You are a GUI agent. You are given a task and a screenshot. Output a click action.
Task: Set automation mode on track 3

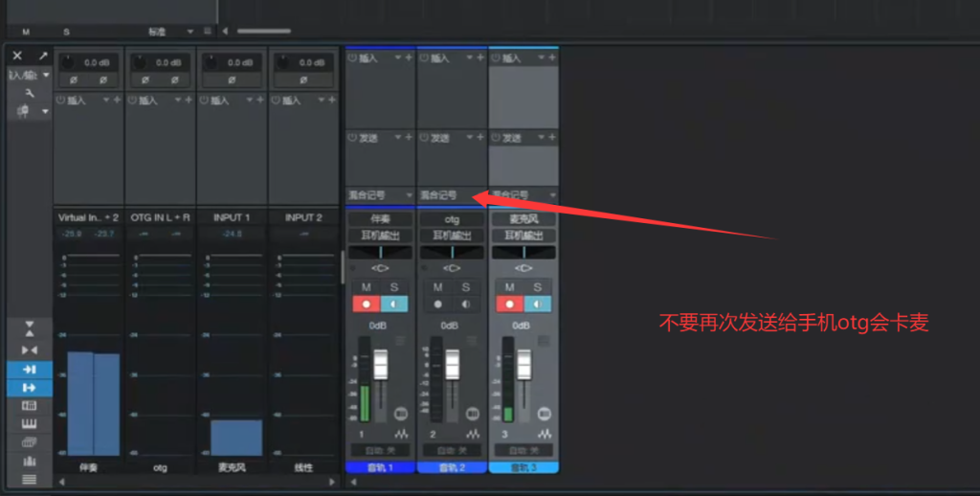[x=523, y=450]
